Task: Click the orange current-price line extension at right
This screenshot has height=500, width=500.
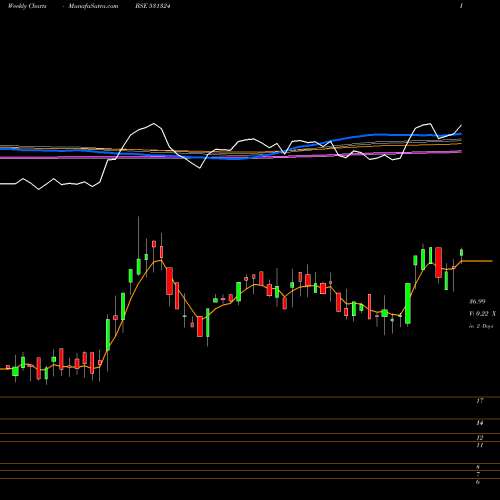Action: pos(477,261)
